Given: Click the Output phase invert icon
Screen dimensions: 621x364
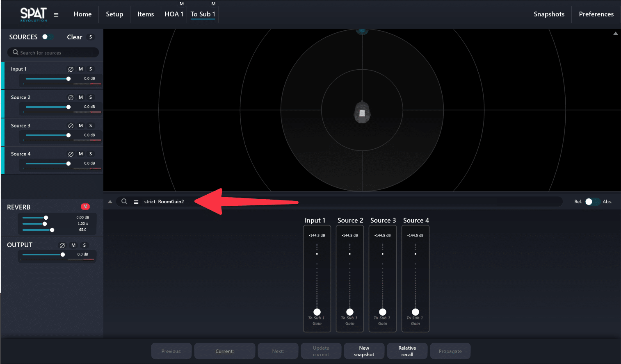Looking at the screenshot, I should pyautogui.click(x=62, y=246).
